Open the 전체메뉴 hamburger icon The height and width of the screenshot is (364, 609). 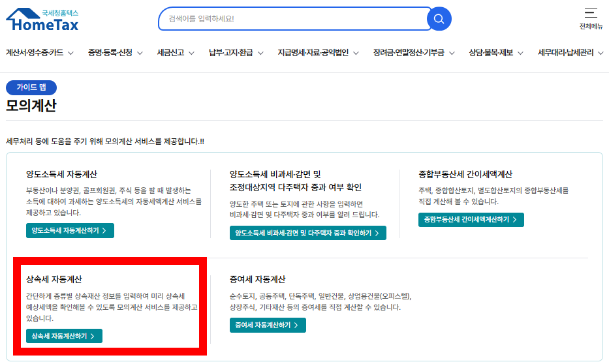click(x=591, y=13)
